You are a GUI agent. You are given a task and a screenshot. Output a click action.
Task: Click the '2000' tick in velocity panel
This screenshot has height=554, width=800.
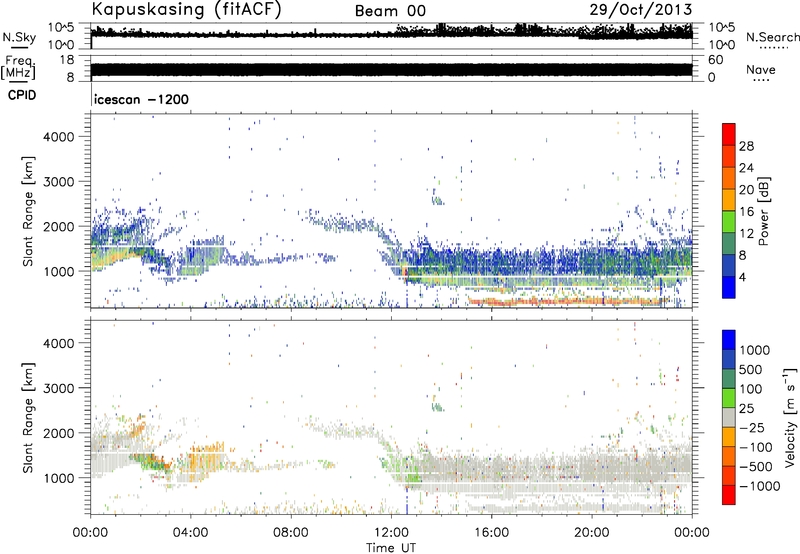pos(59,433)
